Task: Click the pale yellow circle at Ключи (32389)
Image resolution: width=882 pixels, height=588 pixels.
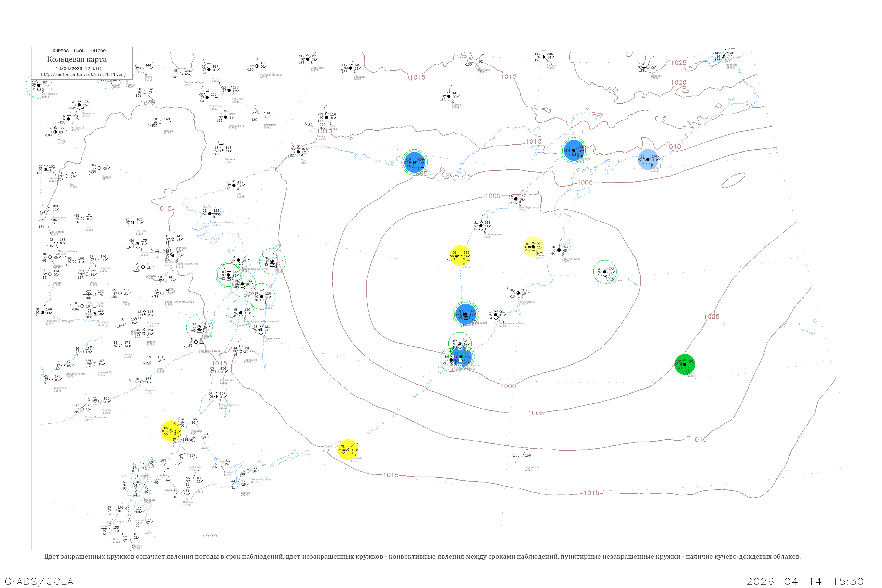Action: tap(533, 247)
